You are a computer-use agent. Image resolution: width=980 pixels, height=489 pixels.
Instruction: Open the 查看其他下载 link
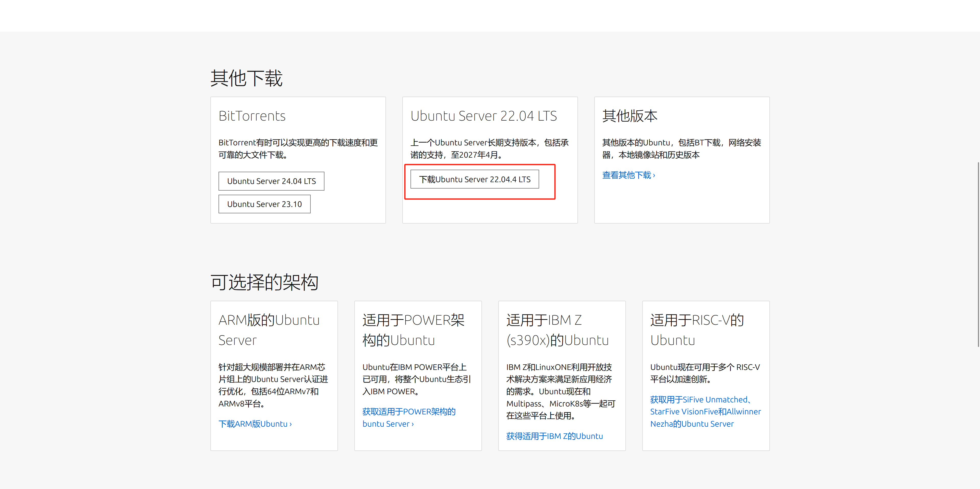[x=628, y=175]
